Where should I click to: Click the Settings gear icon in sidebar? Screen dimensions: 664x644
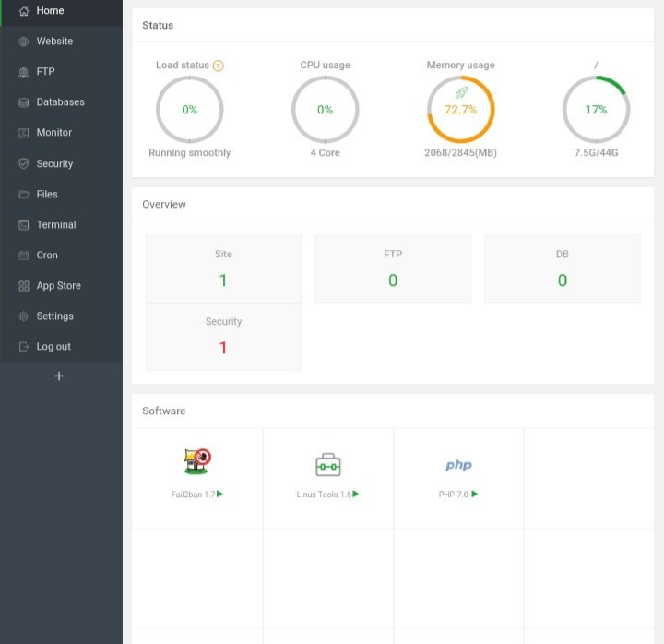pos(24,316)
